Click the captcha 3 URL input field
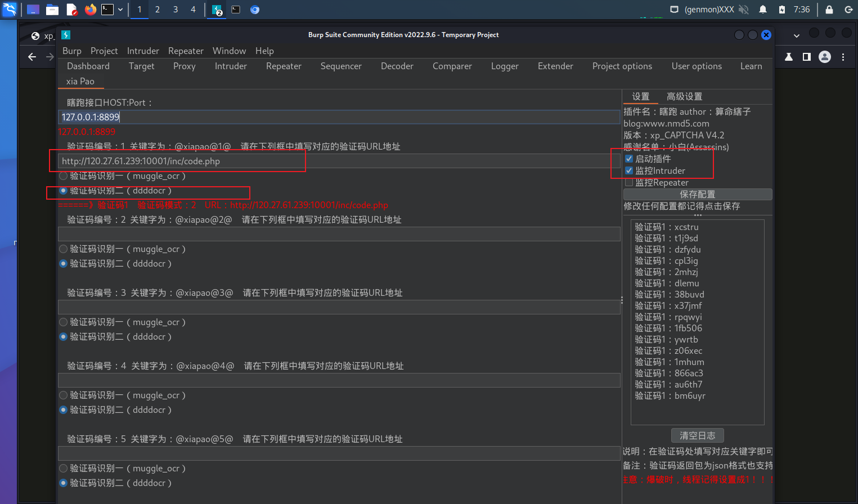Screen dimensions: 858x504 click(339, 307)
